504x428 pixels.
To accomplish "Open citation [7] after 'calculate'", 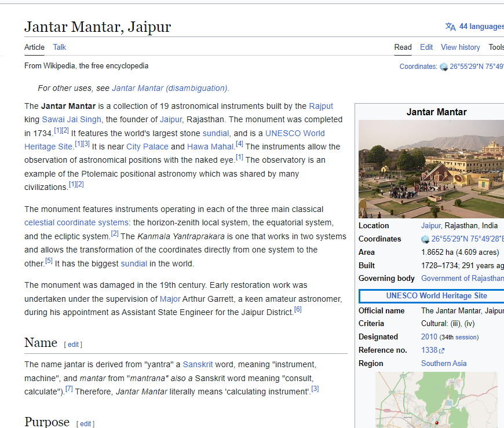I will click(69, 389).
